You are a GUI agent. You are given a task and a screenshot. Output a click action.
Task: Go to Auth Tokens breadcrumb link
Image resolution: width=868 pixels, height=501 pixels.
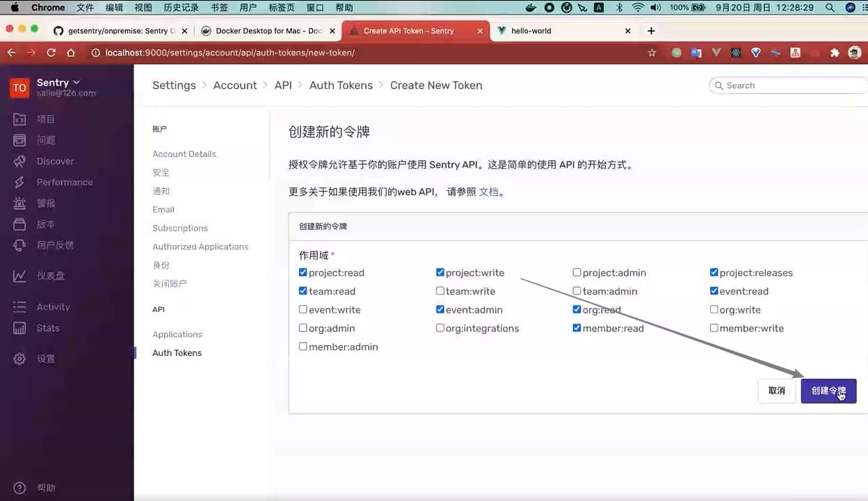[x=341, y=85]
